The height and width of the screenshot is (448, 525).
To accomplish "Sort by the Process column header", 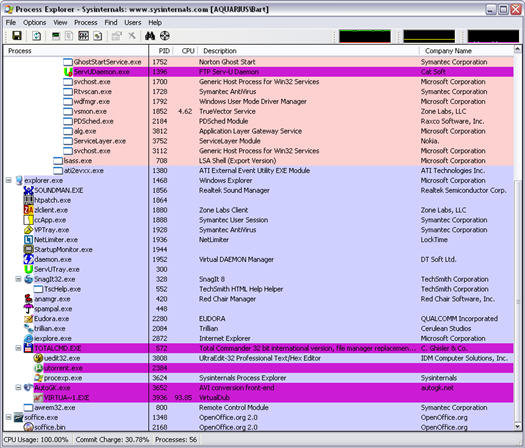I will point(76,51).
